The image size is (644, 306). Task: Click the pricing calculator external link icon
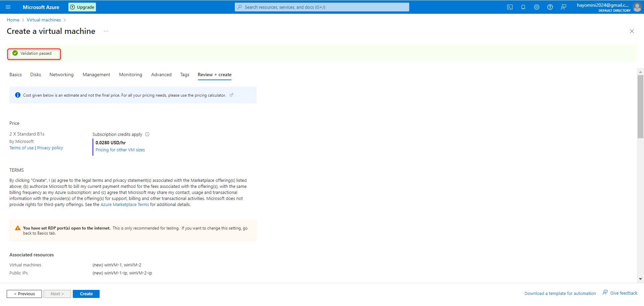pyautogui.click(x=231, y=95)
